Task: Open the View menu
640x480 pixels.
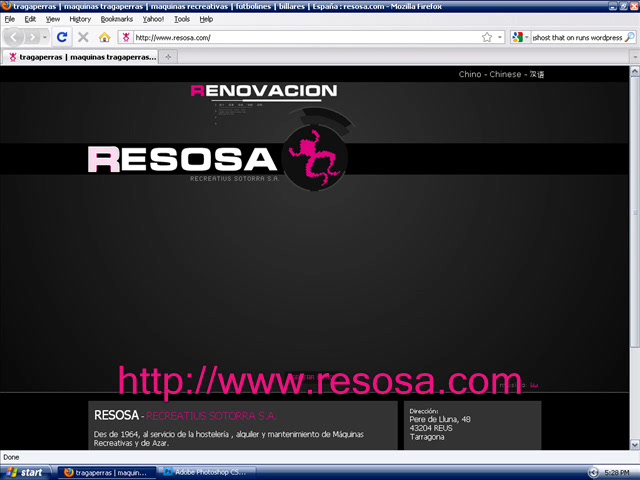Action: tap(53, 19)
